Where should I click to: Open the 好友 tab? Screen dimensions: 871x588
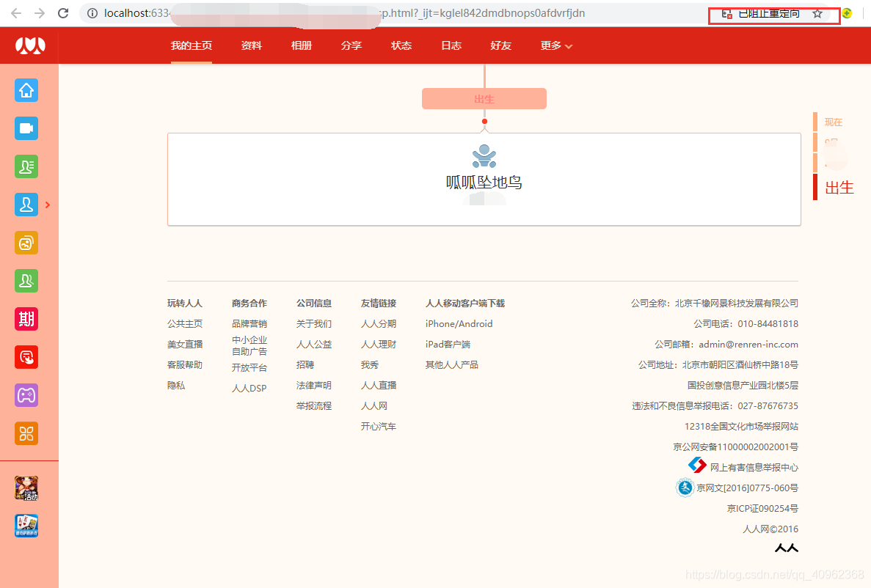click(500, 45)
